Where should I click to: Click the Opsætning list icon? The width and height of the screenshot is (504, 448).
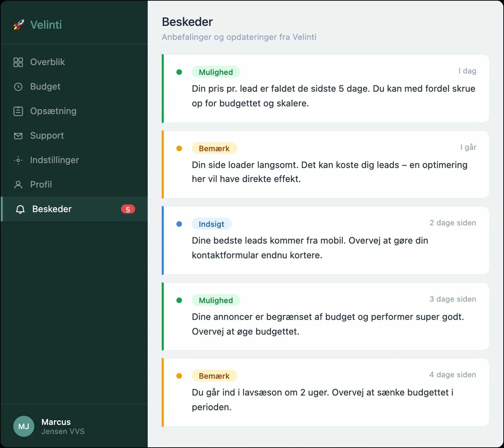point(18,111)
